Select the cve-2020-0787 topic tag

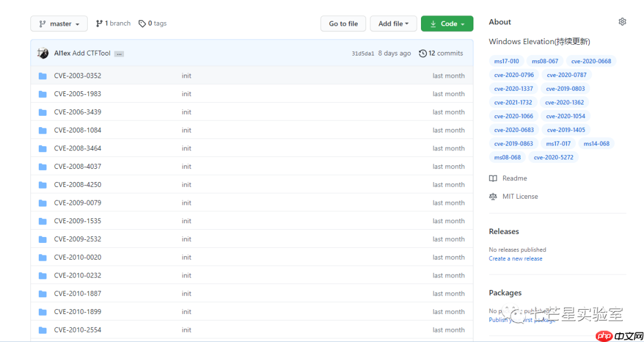[566, 75]
